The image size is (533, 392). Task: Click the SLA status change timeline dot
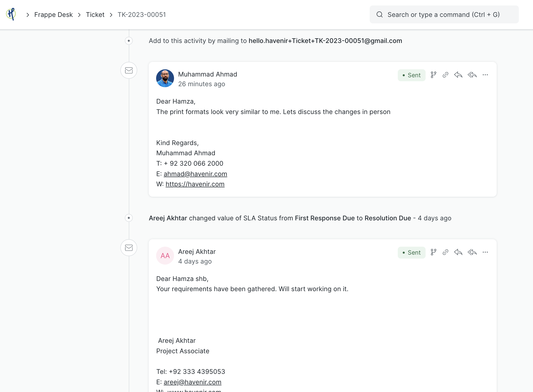[x=129, y=218]
